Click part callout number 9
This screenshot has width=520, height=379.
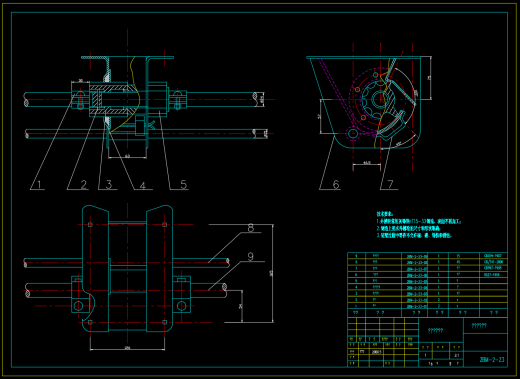251,256
